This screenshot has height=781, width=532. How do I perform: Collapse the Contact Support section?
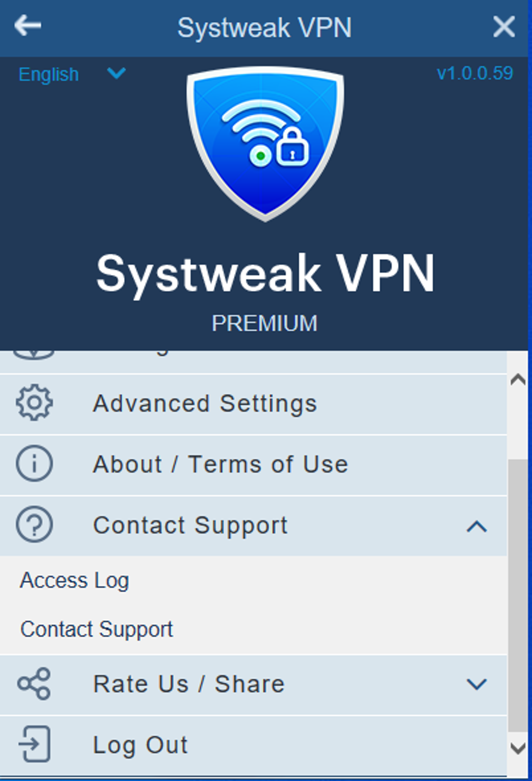(x=475, y=527)
